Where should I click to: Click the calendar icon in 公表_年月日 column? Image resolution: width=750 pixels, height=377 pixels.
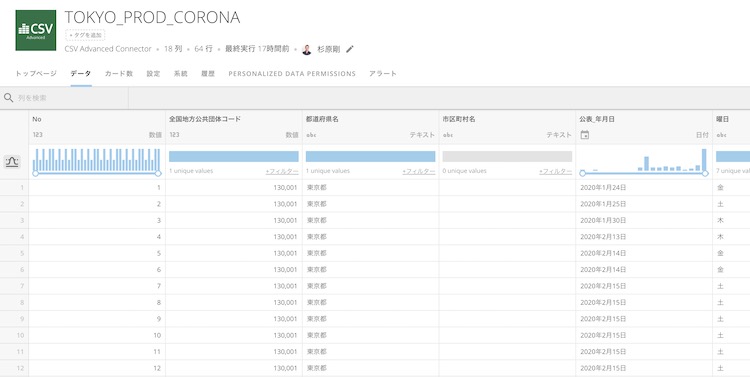click(585, 135)
